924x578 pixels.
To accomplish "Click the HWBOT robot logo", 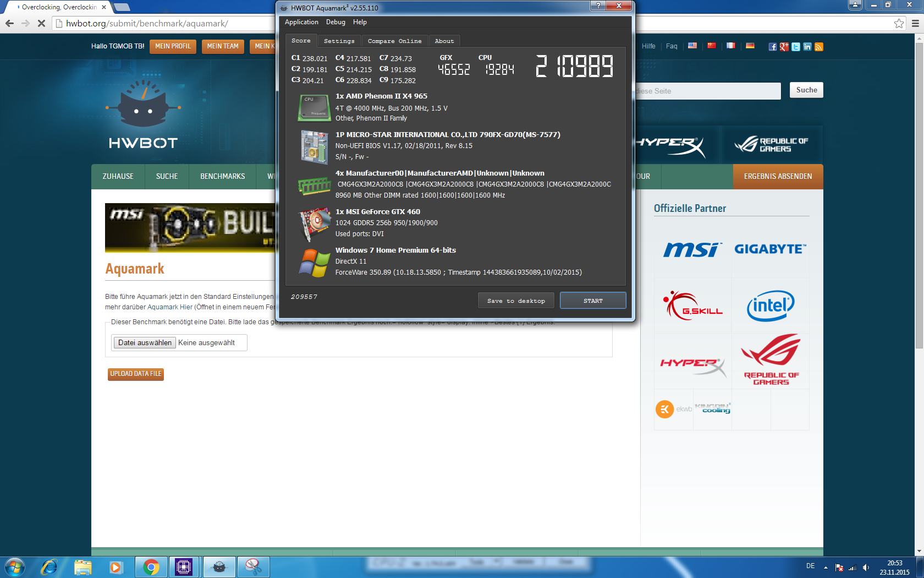I will 143,116.
